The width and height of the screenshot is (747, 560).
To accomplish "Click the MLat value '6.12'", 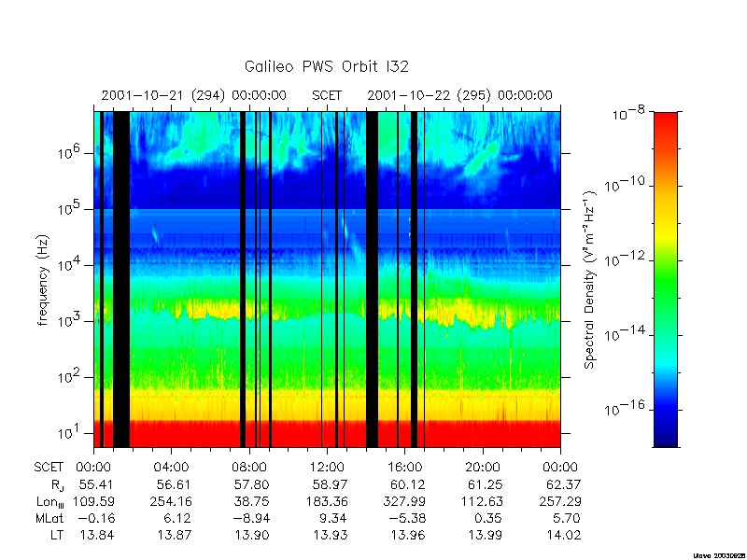I will [177, 518].
